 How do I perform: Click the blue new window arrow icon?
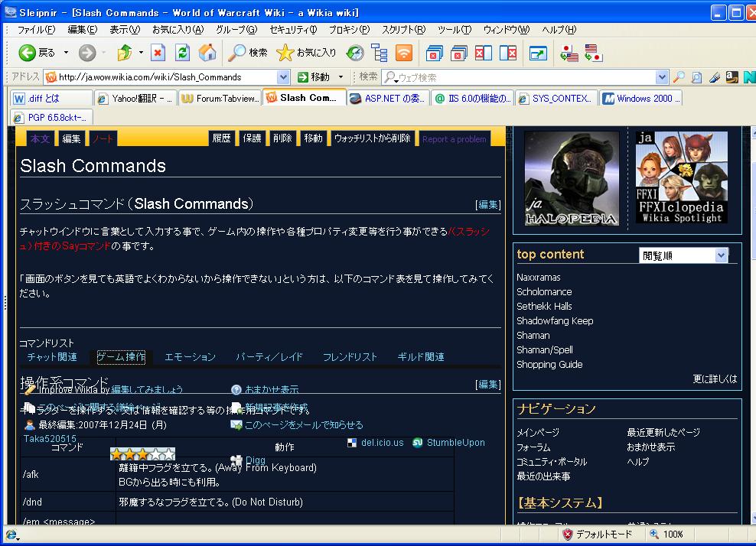[x=538, y=53]
